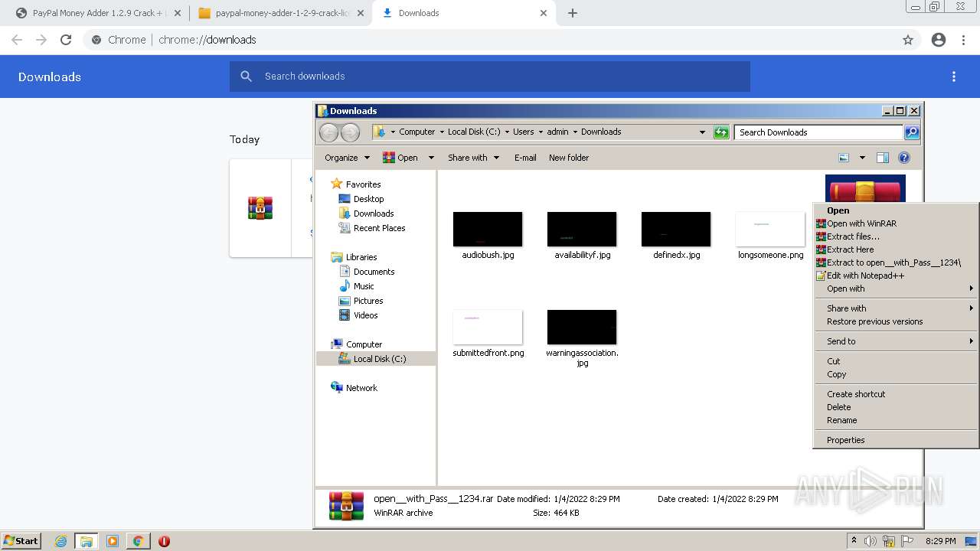Expand the Open button dropdown arrow
This screenshot has width=980, height=551.
click(431, 158)
